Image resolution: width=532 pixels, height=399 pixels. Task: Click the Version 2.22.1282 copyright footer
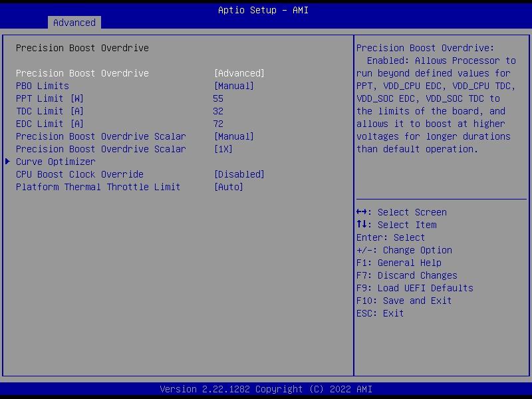266,389
